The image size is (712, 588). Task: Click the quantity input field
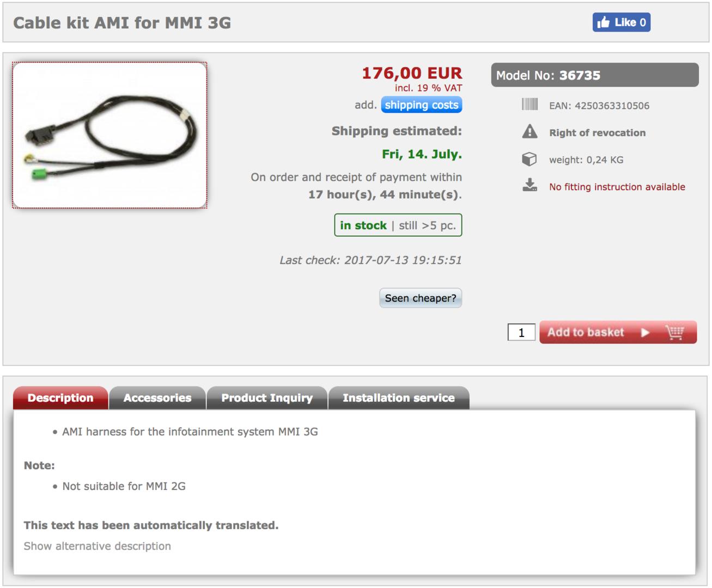point(521,332)
